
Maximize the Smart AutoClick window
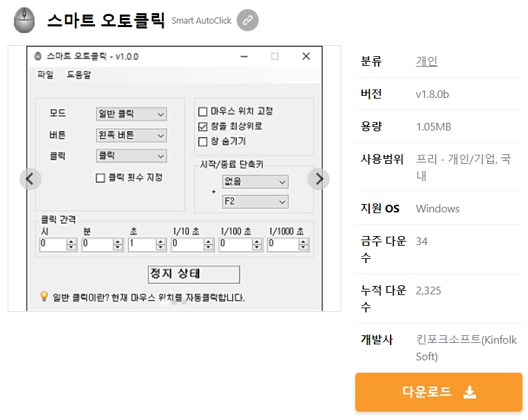(x=275, y=56)
